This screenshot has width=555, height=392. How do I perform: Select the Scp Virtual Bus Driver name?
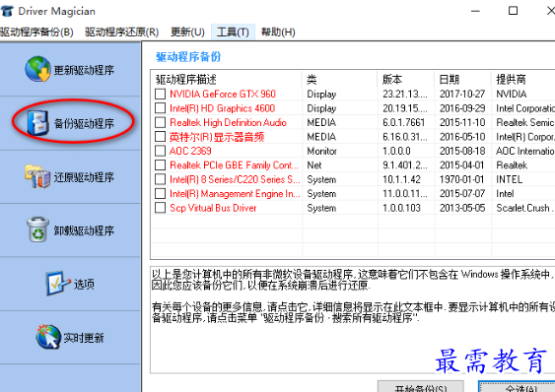pos(213,208)
